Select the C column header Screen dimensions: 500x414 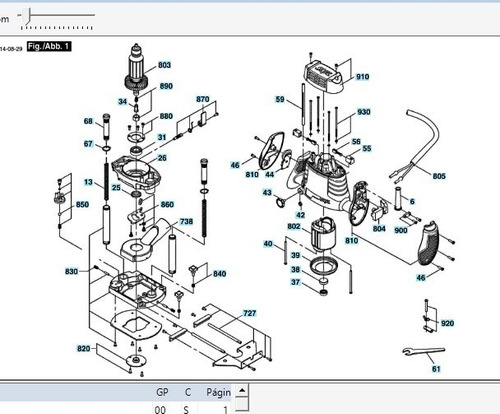pos(188,392)
